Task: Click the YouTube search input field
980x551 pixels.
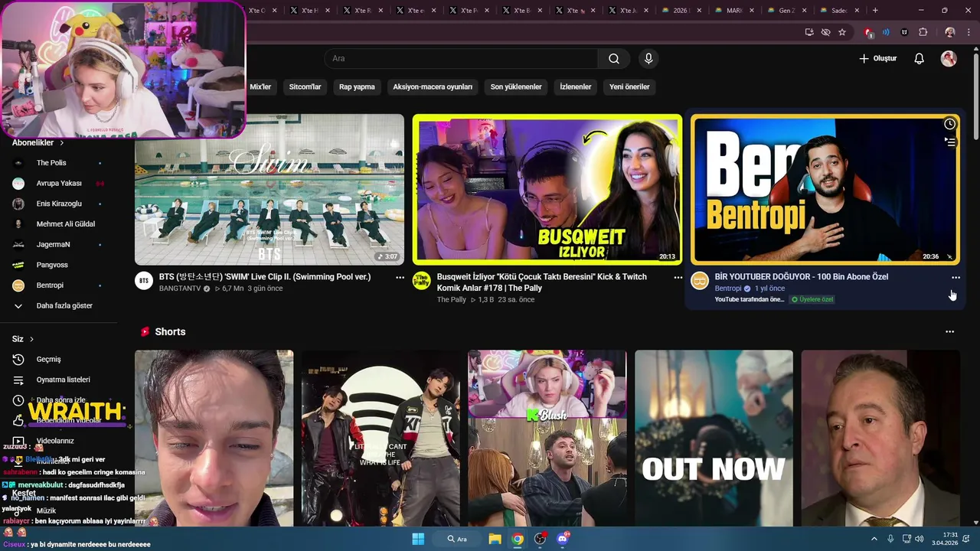Action: (461, 59)
